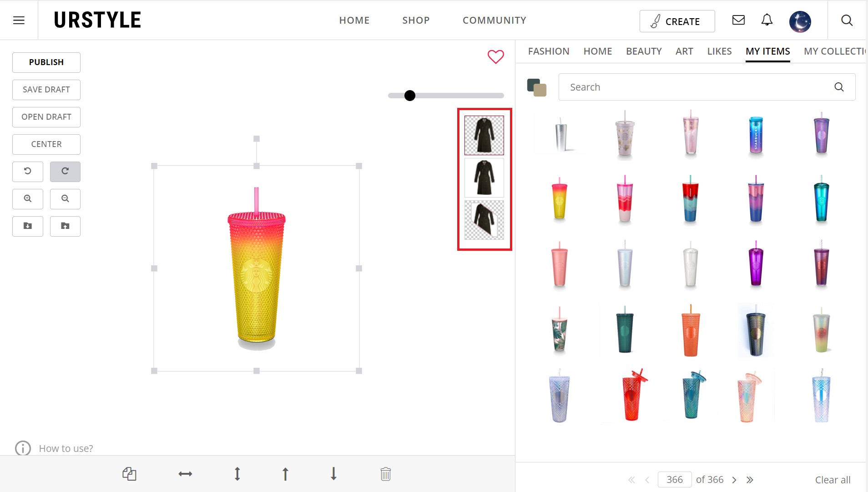Click the download-to-folder icon
This screenshot has width=868, height=492.
coord(28,226)
